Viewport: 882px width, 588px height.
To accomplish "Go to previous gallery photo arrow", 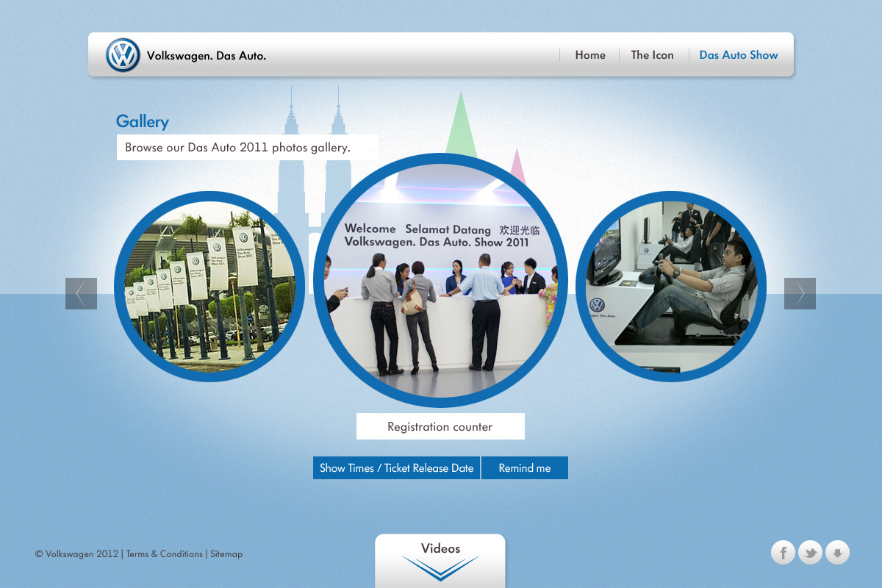I will tap(81, 293).
